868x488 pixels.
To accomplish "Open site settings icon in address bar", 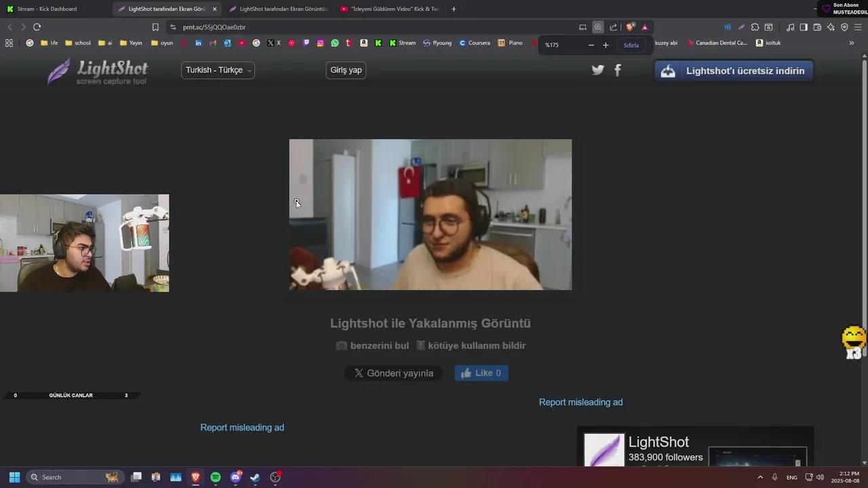I will point(173,27).
